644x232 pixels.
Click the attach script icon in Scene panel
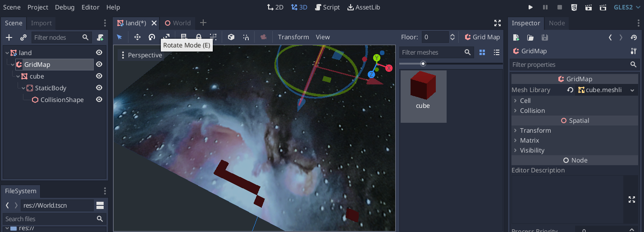100,37
